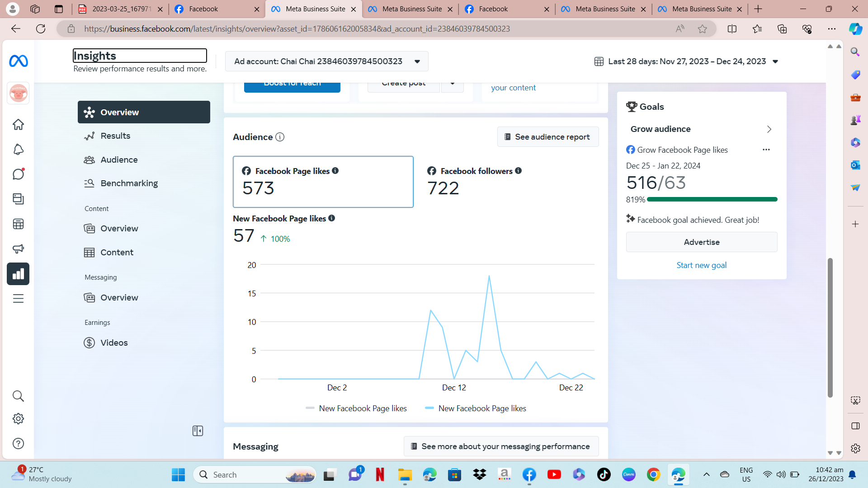Refresh the current page
Image resolution: width=868 pixels, height=488 pixels.
[41, 29]
